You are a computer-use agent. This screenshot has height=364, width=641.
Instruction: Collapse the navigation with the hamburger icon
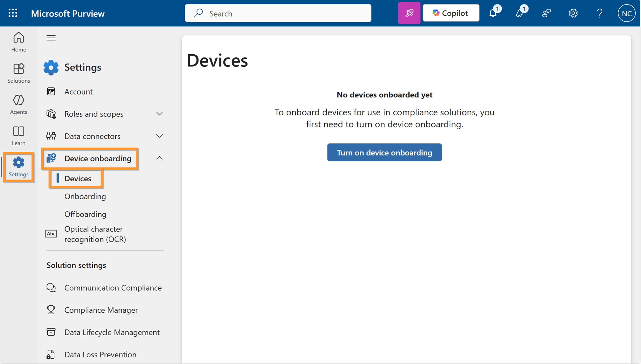pyautogui.click(x=51, y=37)
